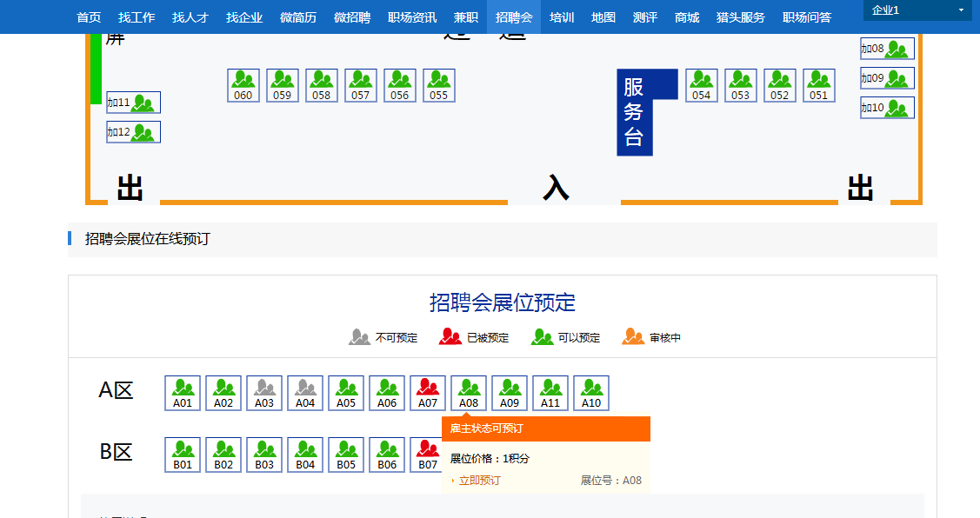Viewport: 980px width, 518px height.
Task: Click the booked red booth A07
Action: (428, 393)
